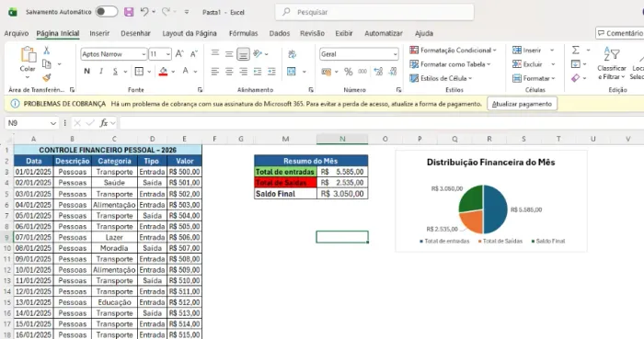
Task: Click the Decrease Font Size icon
Action: tap(194, 53)
